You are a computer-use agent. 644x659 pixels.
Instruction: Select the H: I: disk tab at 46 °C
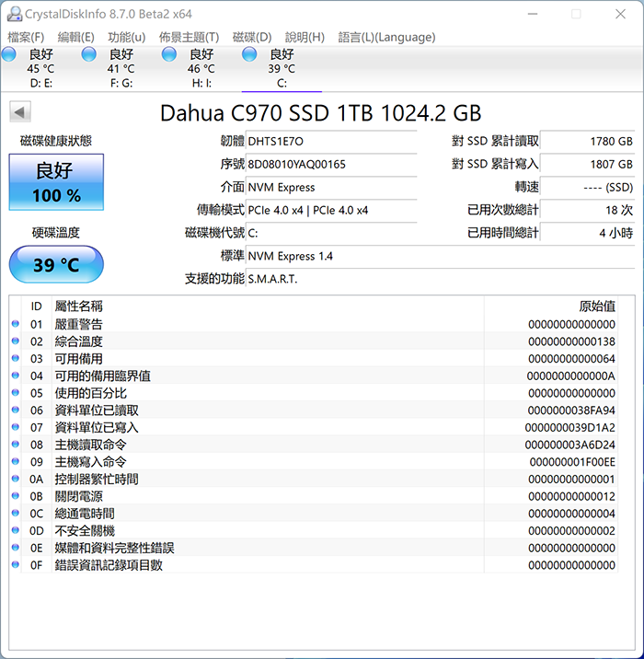tap(201, 68)
